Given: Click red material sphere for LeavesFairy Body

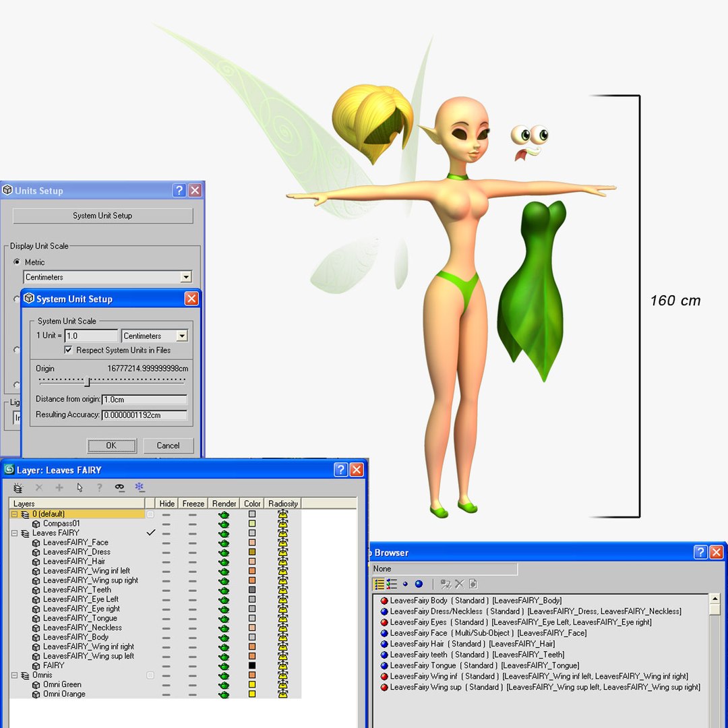Looking at the screenshot, I should [x=384, y=601].
